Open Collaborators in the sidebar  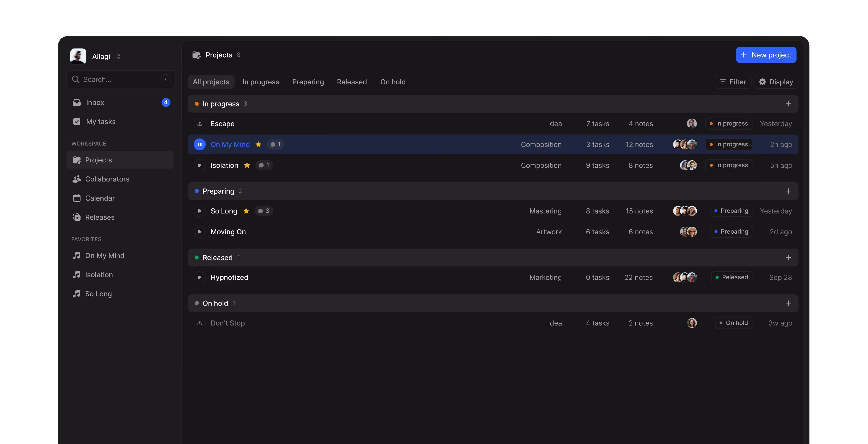point(120,179)
